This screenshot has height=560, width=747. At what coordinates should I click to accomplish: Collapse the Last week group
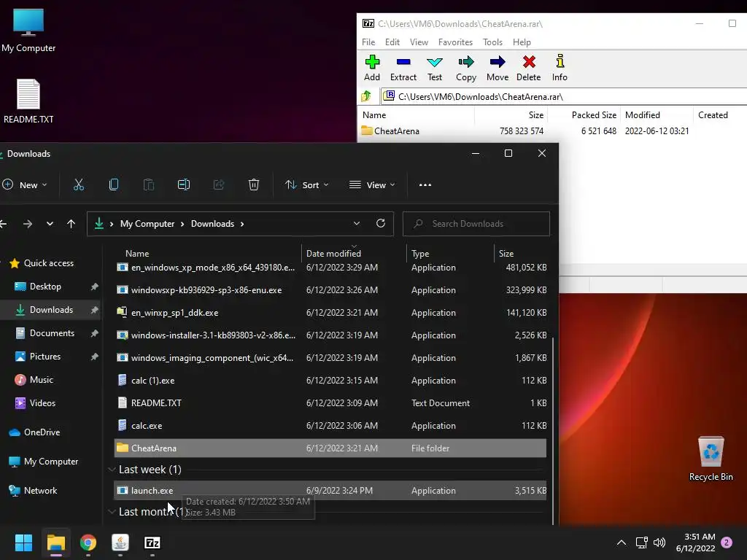tap(112, 470)
